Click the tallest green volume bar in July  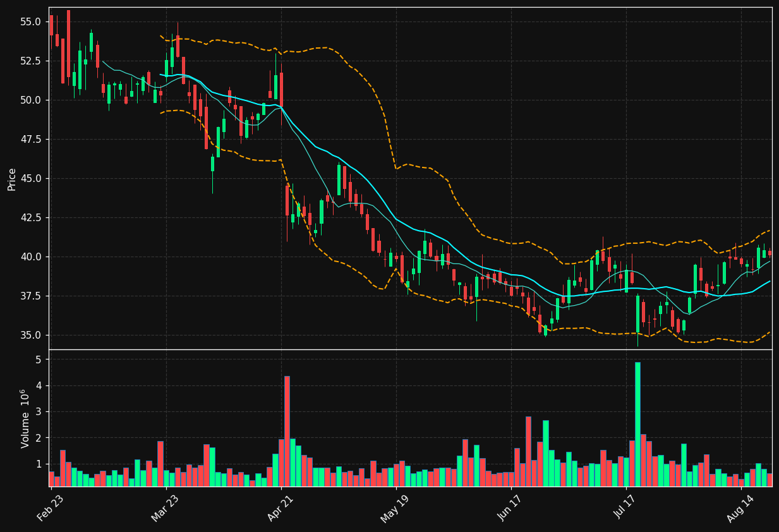pos(637,424)
